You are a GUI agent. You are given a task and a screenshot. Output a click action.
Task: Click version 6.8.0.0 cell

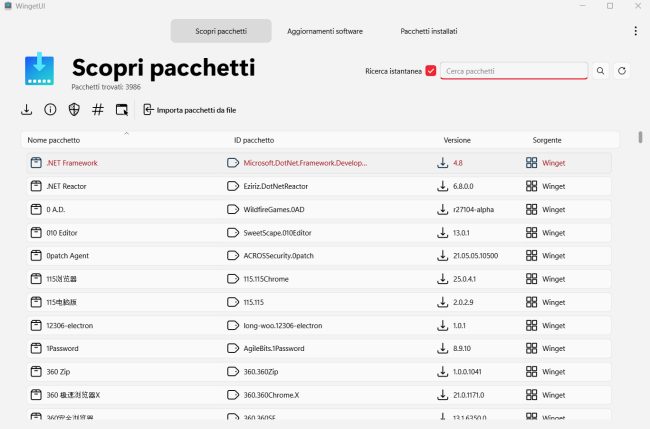(x=463, y=186)
